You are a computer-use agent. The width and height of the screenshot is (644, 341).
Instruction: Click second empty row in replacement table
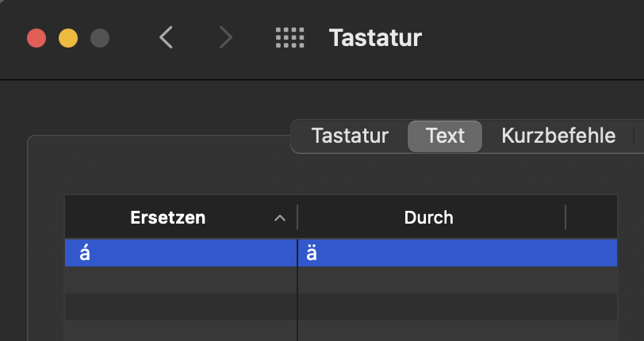[x=181, y=306]
